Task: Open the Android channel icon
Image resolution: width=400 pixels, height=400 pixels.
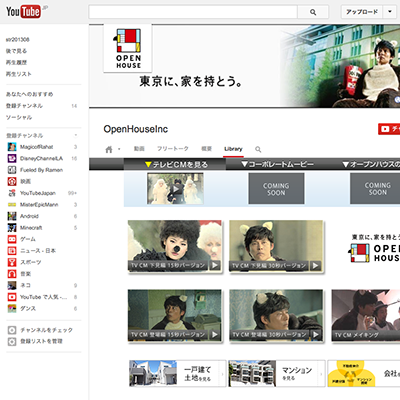Action: point(12,216)
